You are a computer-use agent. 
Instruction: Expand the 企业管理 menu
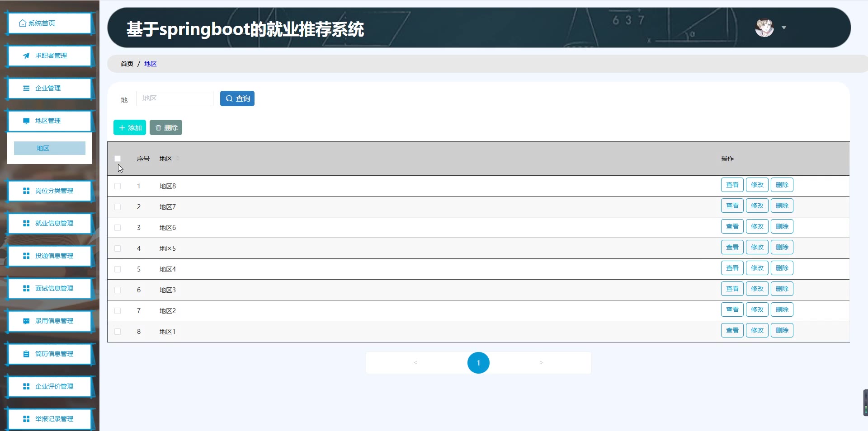pos(50,89)
